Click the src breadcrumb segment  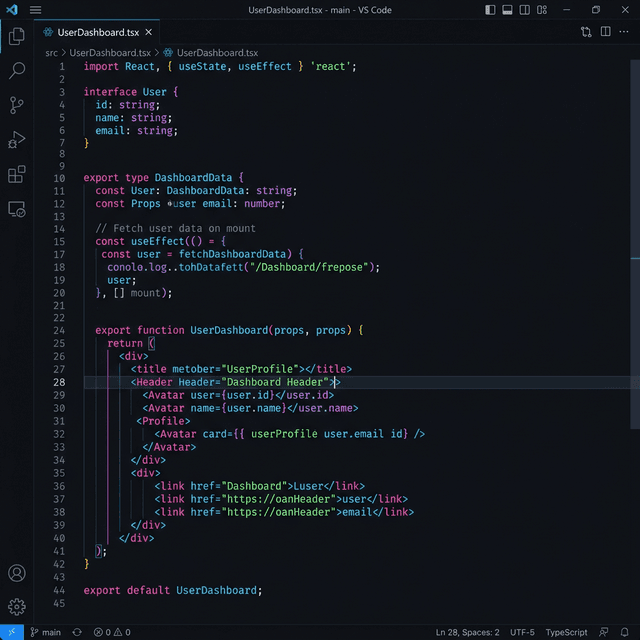tap(51, 53)
